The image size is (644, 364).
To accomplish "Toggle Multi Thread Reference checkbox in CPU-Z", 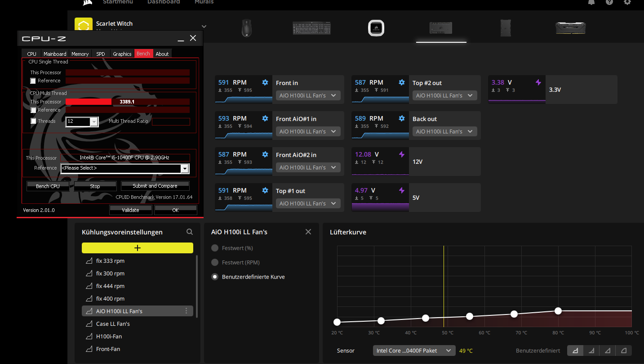I will tap(33, 110).
